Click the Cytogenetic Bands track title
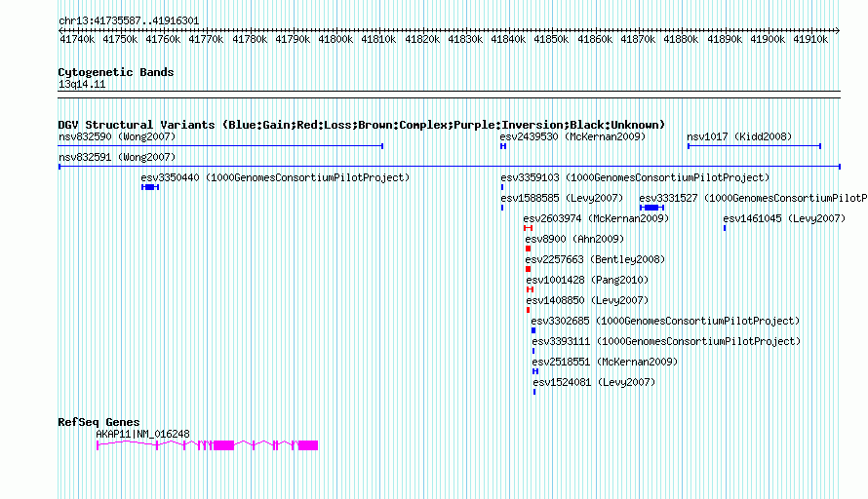This screenshot has height=499, width=868. [x=116, y=72]
